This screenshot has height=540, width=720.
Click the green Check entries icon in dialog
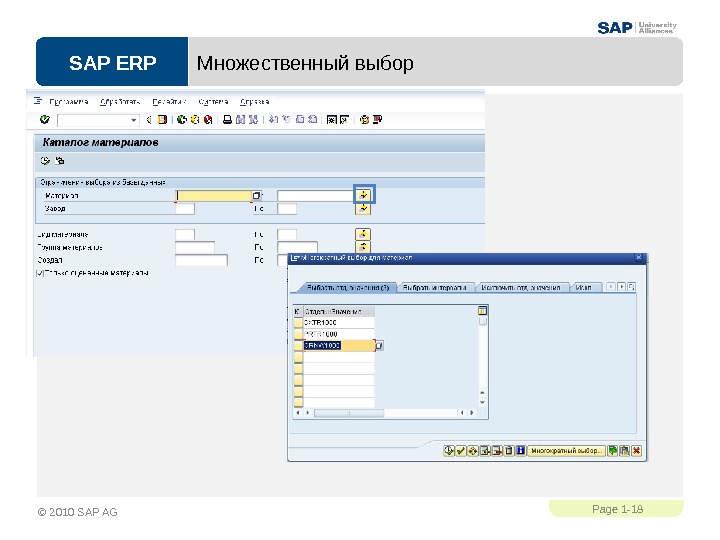(x=461, y=451)
